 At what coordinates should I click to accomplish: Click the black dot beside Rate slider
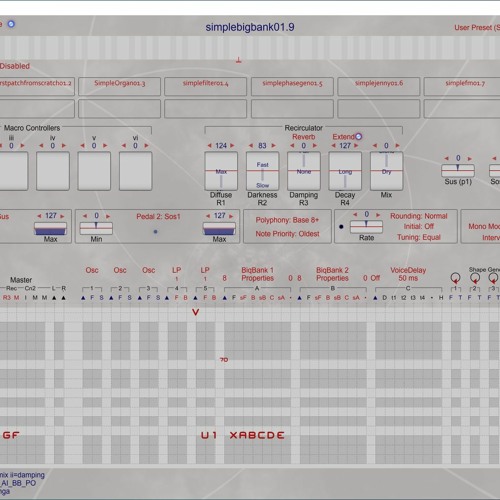coord(341,227)
